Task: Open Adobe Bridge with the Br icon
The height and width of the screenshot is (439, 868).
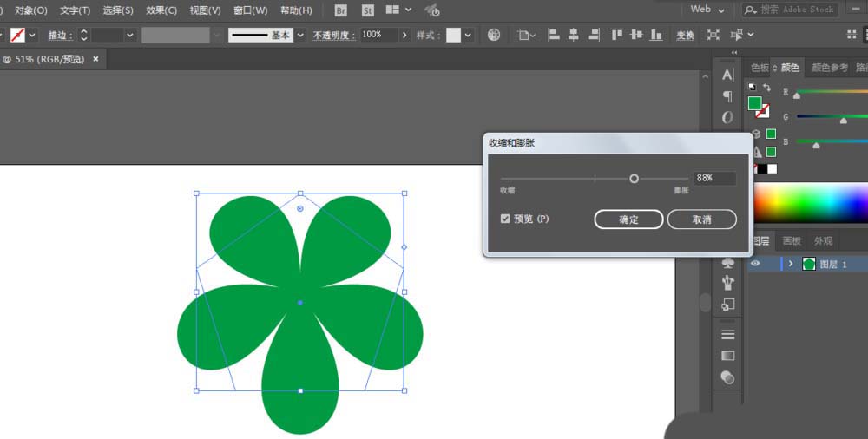Action: click(x=341, y=10)
